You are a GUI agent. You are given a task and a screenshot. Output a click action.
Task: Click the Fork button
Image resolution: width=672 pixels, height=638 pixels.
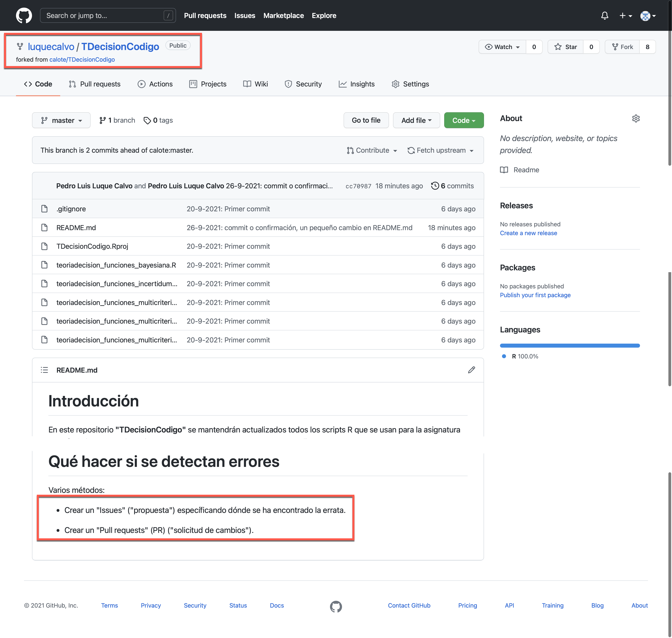click(622, 47)
